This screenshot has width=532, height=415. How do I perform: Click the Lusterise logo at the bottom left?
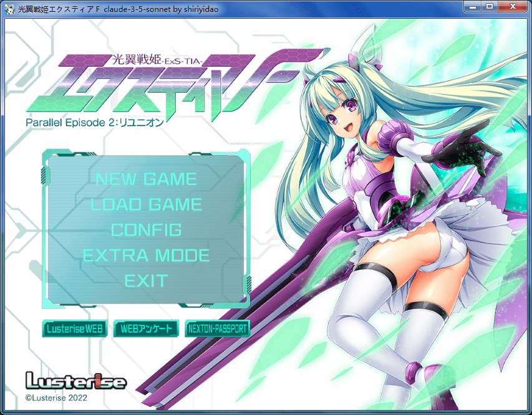(x=75, y=381)
